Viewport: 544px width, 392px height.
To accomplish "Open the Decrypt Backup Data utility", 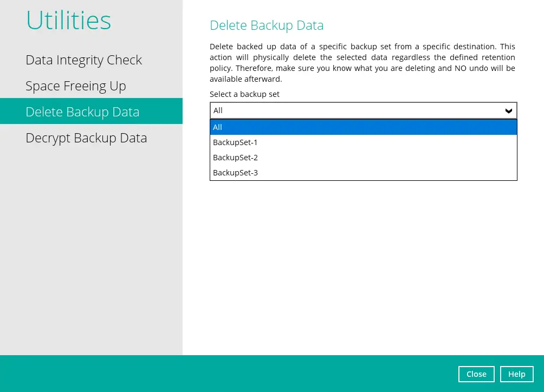I will [x=86, y=138].
